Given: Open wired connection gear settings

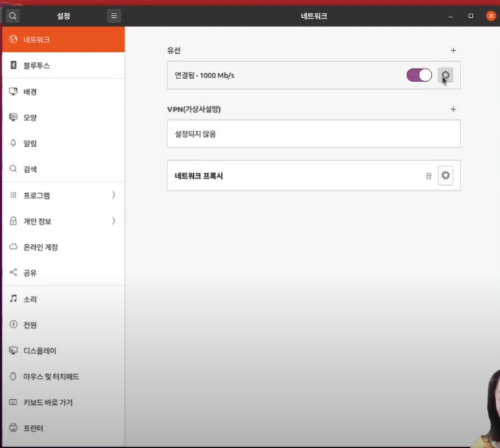Looking at the screenshot, I should coord(445,75).
